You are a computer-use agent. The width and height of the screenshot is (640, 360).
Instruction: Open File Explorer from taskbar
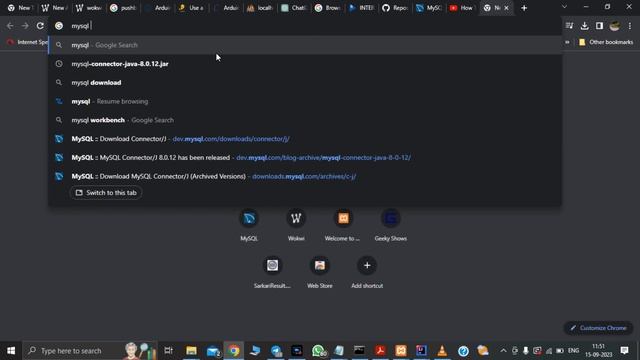click(x=191, y=351)
